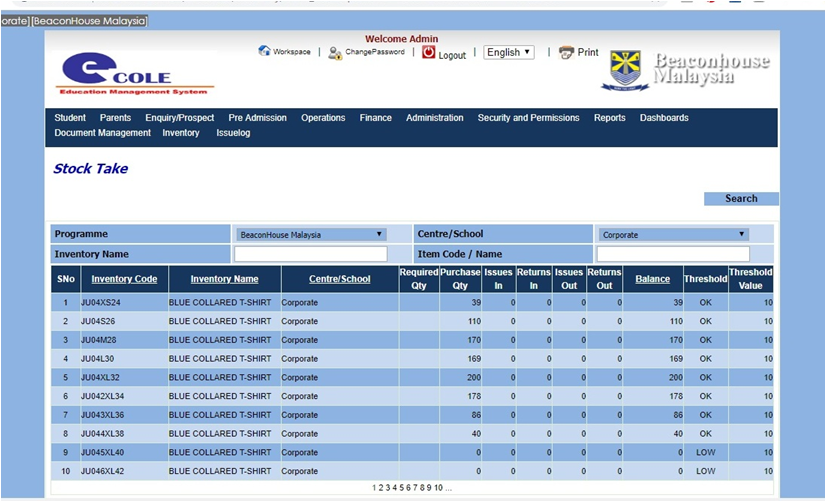
Task: Click the ChangePassword link text
Action: 375,52
